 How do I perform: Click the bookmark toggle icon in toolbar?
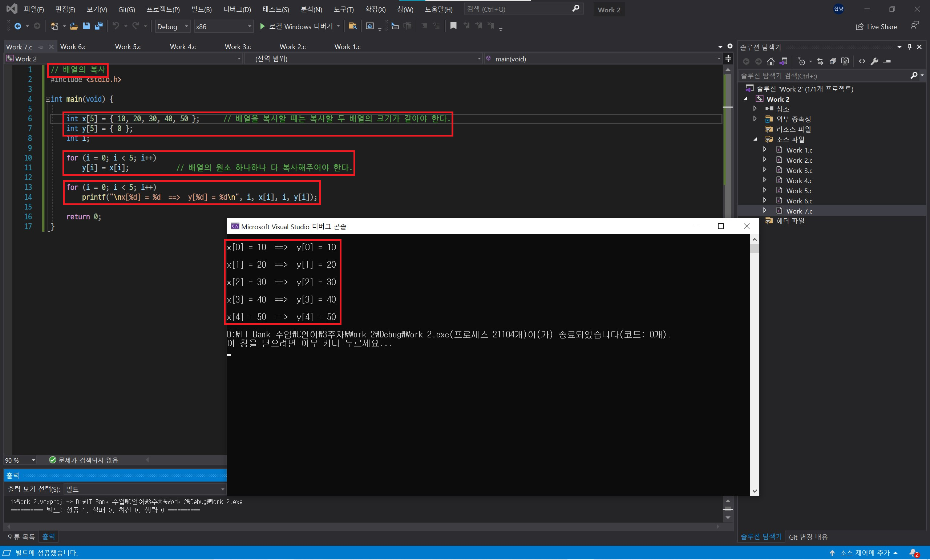(453, 26)
